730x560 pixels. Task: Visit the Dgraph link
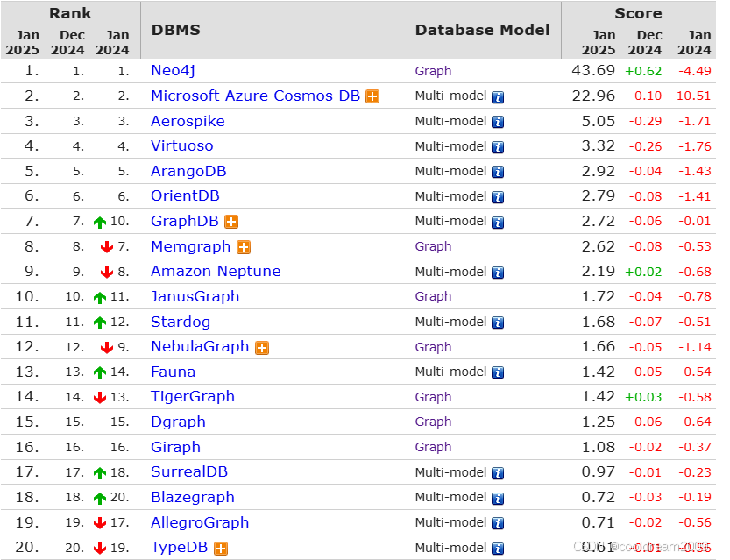click(178, 422)
